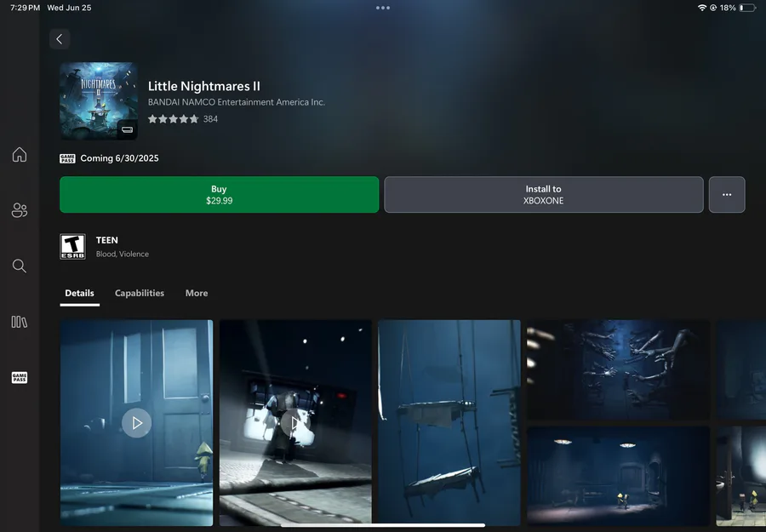Image resolution: width=766 pixels, height=532 pixels.
Task: Open the Game Pass icon in sidebar
Action: [20, 377]
